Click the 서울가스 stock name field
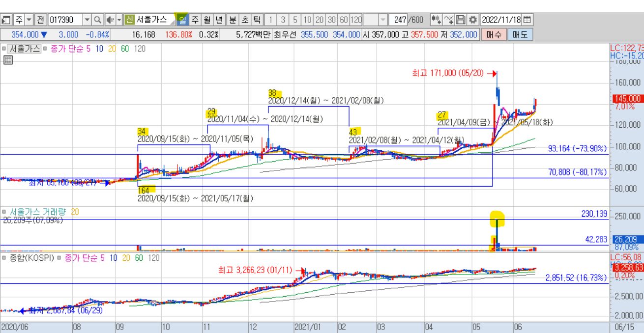The width and height of the screenshot is (644, 333). click(x=155, y=20)
